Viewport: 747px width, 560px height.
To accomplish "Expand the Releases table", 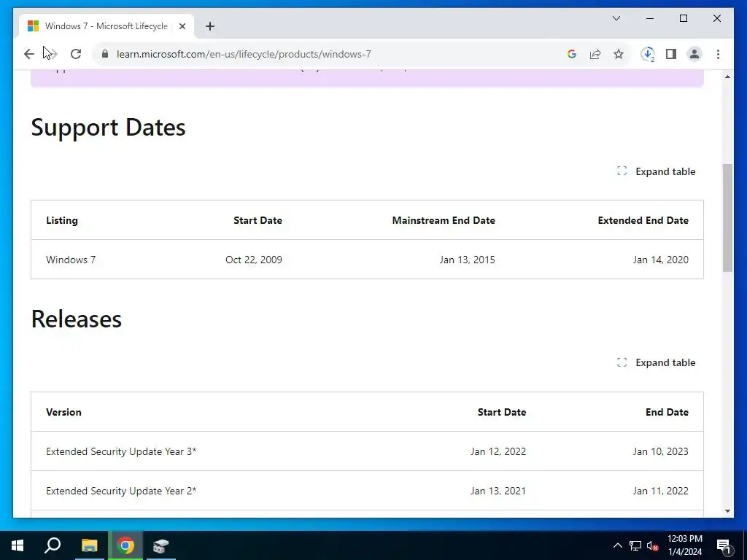I will click(656, 363).
